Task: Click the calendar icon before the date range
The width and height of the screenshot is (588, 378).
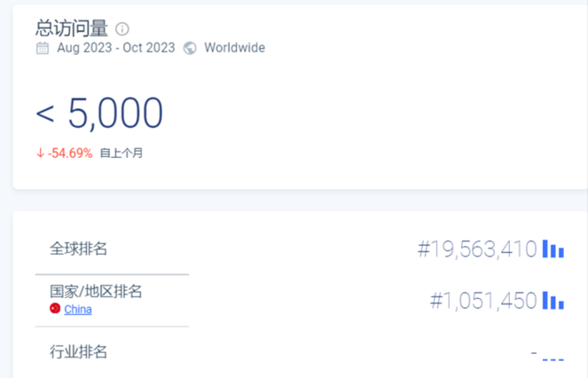Action: coord(43,48)
